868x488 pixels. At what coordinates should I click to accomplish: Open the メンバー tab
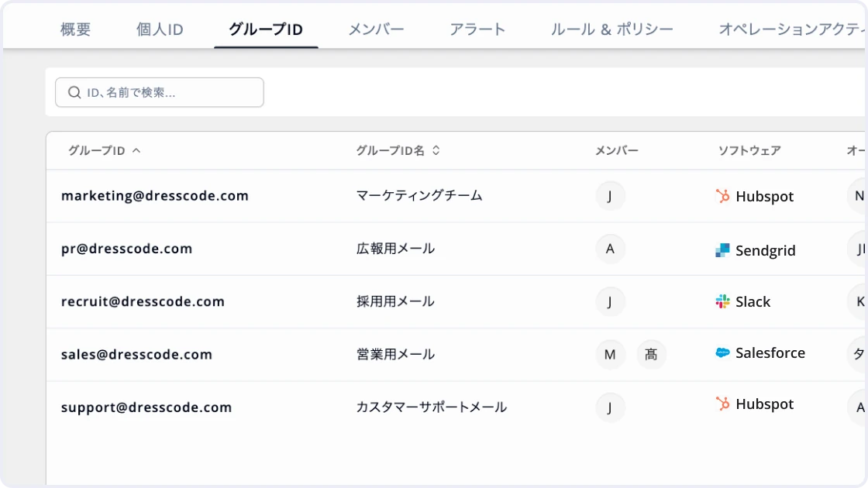[x=376, y=29]
